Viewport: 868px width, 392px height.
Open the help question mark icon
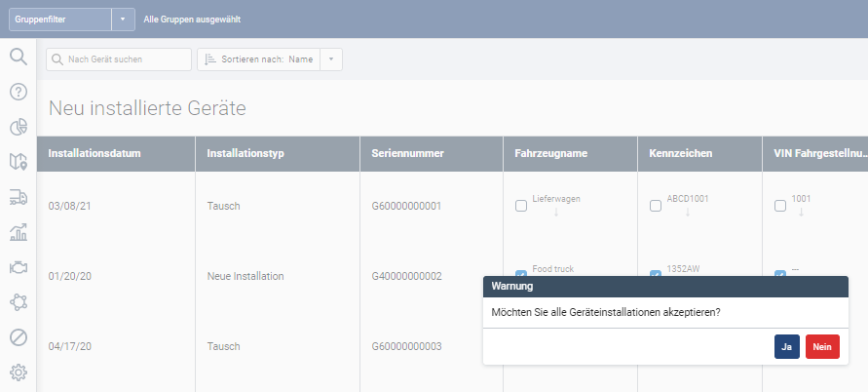(x=18, y=92)
